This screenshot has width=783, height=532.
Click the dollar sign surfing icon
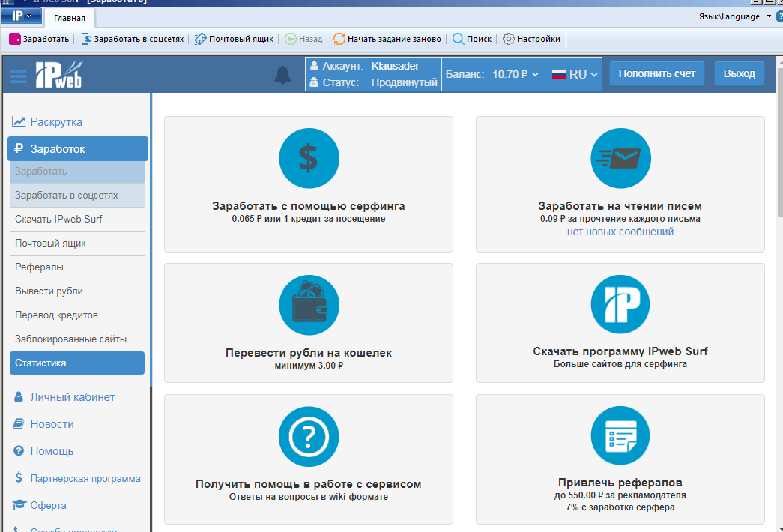click(x=309, y=158)
